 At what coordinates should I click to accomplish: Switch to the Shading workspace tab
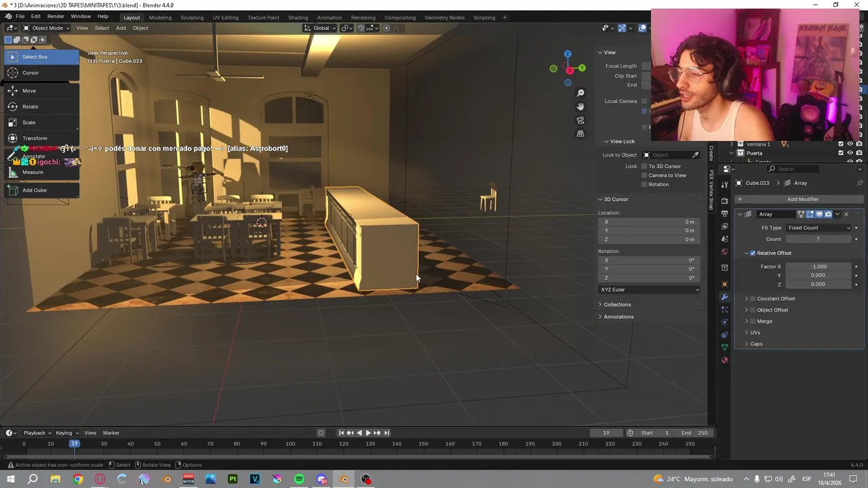click(x=298, y=17)
